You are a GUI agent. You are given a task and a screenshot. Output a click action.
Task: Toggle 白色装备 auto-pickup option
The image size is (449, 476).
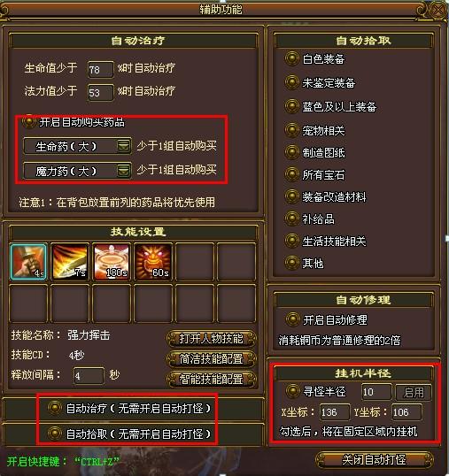(x=291, y=58)
